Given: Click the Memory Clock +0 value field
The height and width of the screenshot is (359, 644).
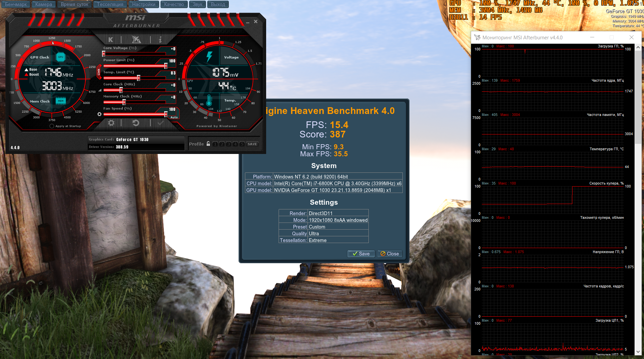Looking at the screenshot, I should (173, 97).
